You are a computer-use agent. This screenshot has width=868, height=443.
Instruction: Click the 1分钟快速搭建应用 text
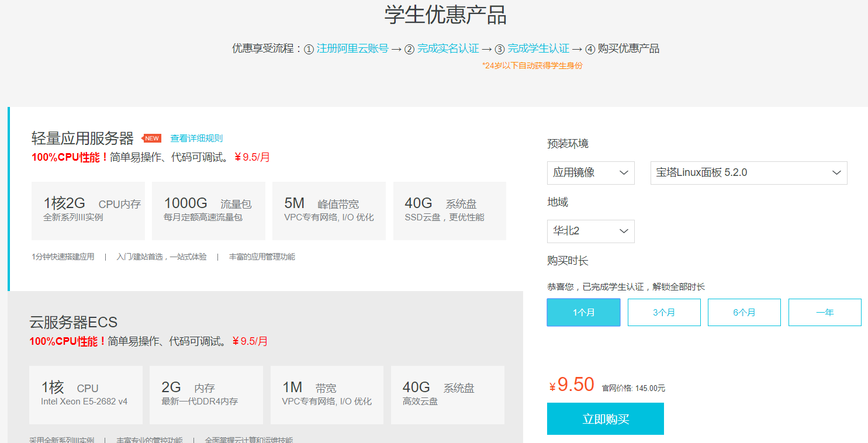point(63,257)
